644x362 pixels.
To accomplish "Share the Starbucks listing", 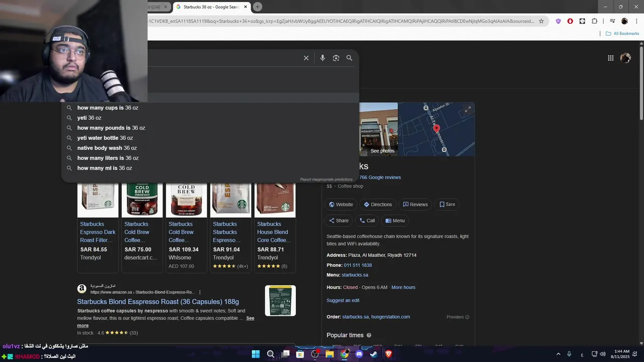I will 339,221.
